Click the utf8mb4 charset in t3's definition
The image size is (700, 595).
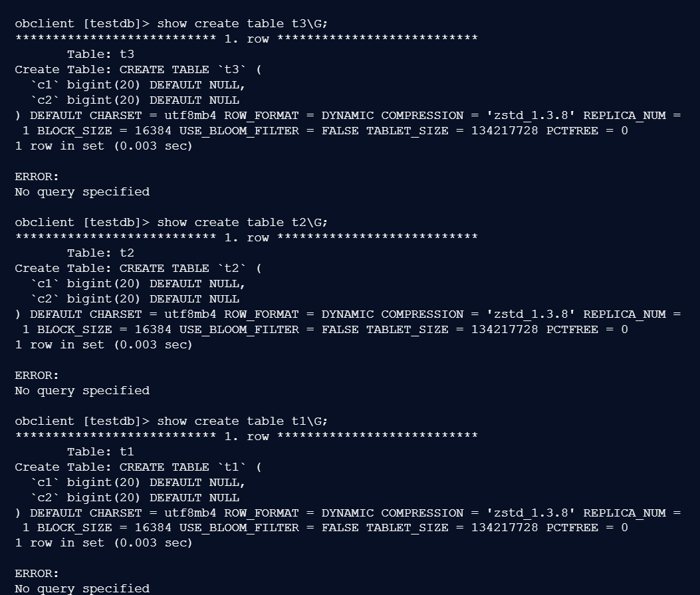[190, 115]
